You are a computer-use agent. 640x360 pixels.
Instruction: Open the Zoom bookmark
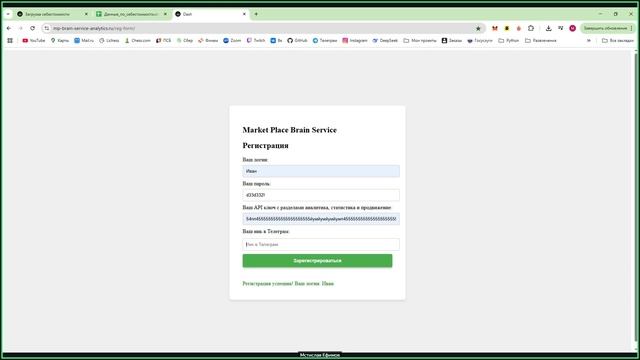[x=232, y=40]
